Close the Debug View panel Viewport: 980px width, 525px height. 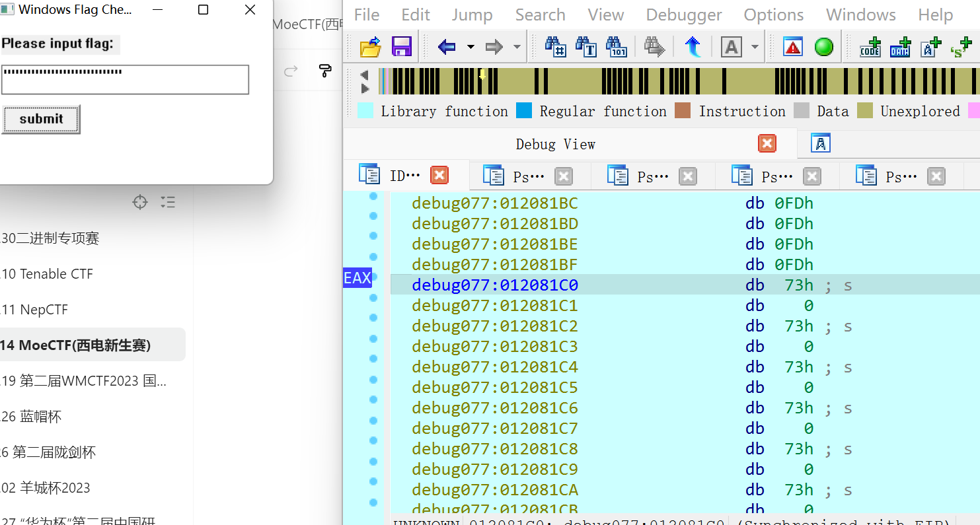click(x=767, y=143)
